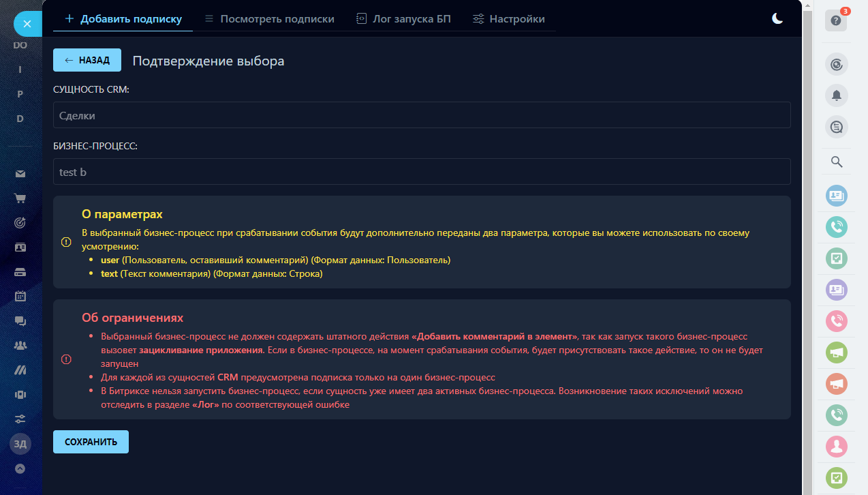This screenshot has height=495, width=868.
Task: Open the help question icon with badge 3
Action: point(836,20)
